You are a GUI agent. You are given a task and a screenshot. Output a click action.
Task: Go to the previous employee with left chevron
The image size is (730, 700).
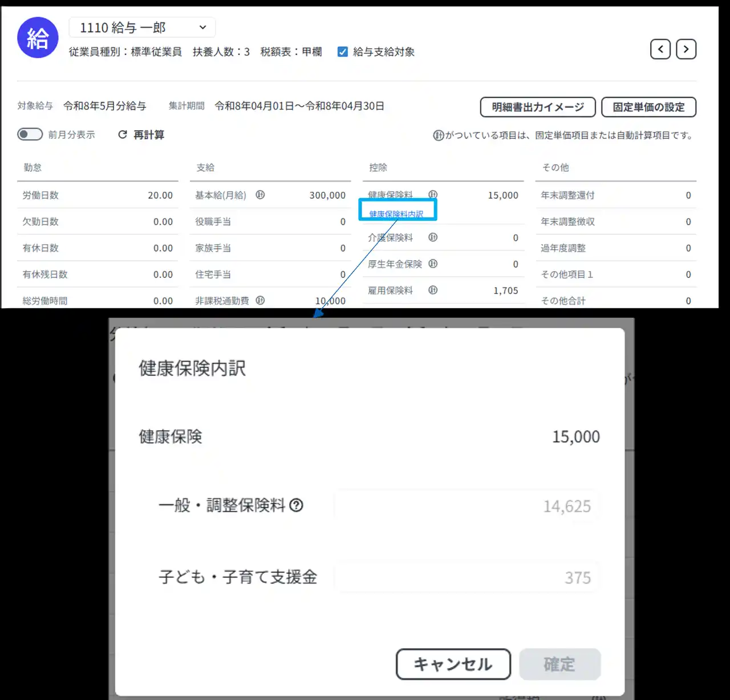point(660,50)
